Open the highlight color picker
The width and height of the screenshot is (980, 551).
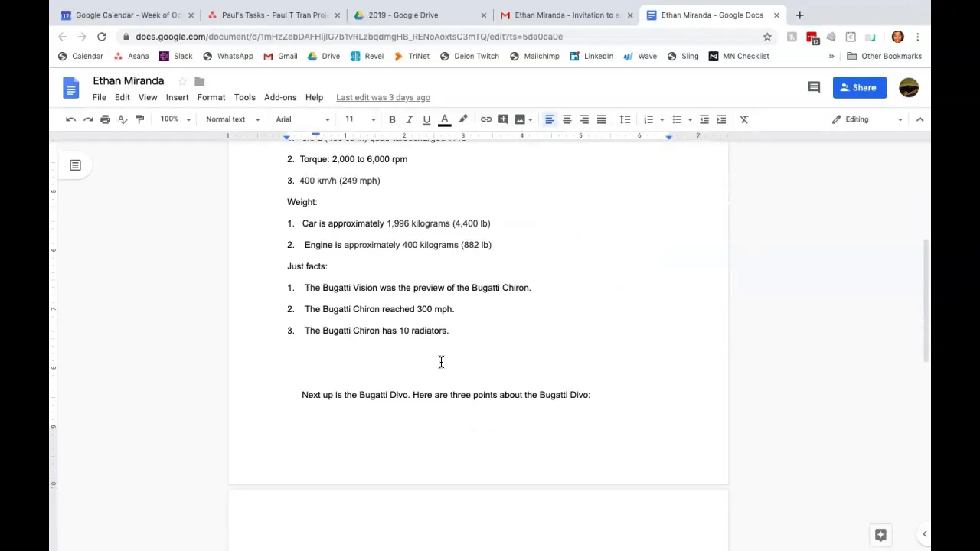(463, 119)
